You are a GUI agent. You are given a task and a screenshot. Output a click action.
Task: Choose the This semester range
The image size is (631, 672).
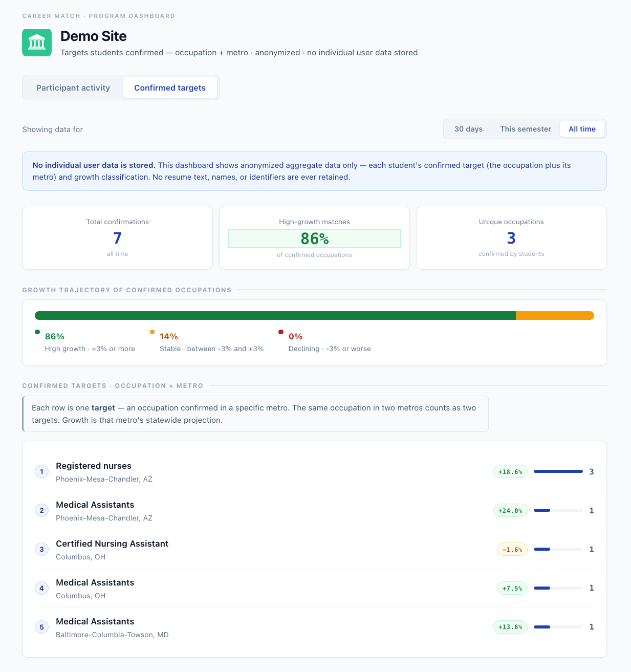[526, 129]
